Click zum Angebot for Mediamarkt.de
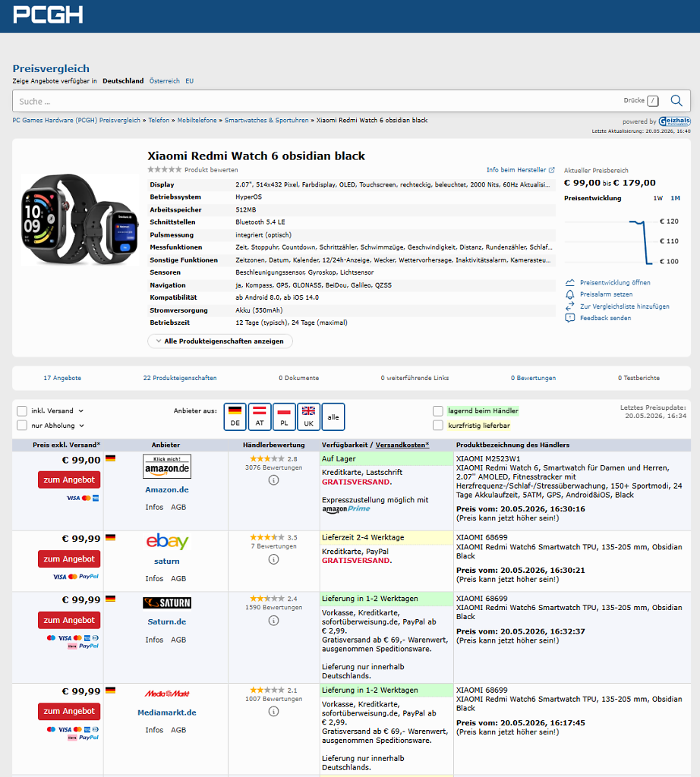Image resolution: width=700 pixels, height=777 pixels. coord(69,711)
